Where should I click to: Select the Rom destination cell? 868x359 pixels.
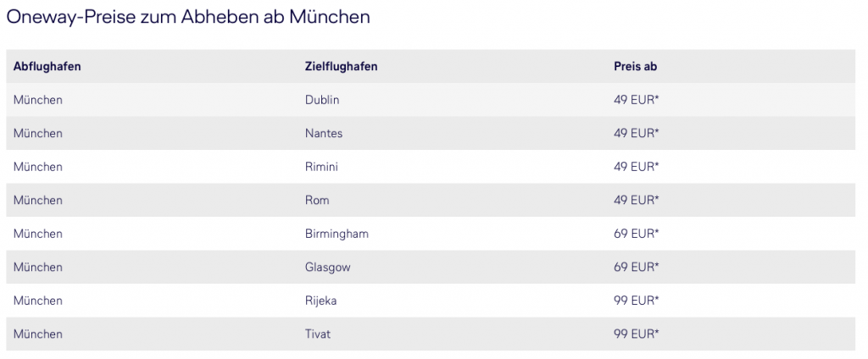[317, 201]
